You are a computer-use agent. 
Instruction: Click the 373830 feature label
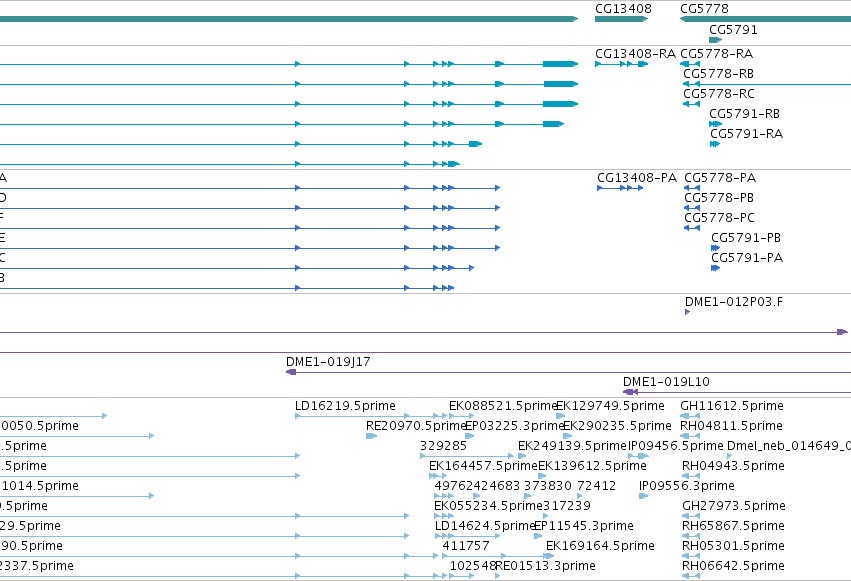pyautogui.click(x=548, y=486)
